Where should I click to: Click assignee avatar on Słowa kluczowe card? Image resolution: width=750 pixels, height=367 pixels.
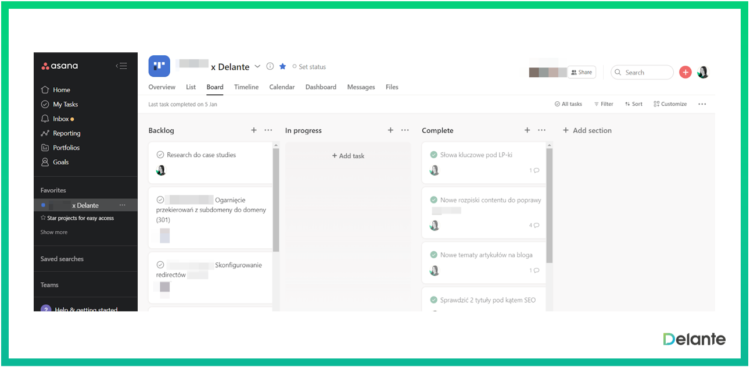click(434, 170)
